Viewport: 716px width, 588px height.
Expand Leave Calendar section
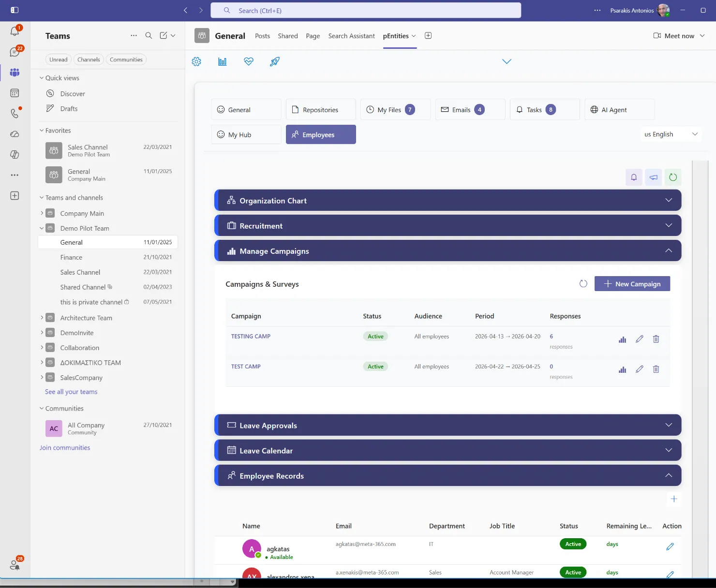(447, 450)
